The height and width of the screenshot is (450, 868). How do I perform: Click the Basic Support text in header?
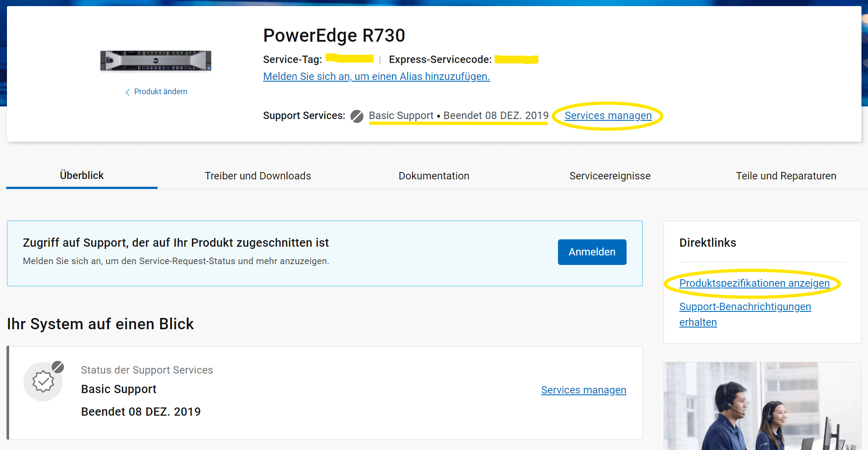tap(401, 116)
